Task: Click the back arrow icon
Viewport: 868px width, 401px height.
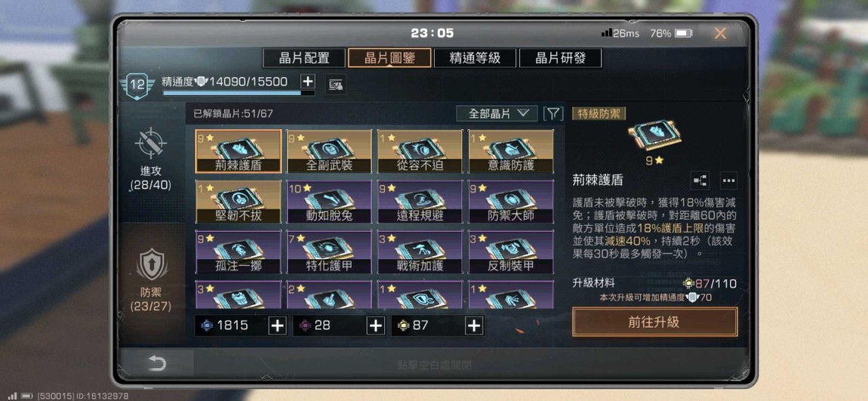Action: coord(157,363)
